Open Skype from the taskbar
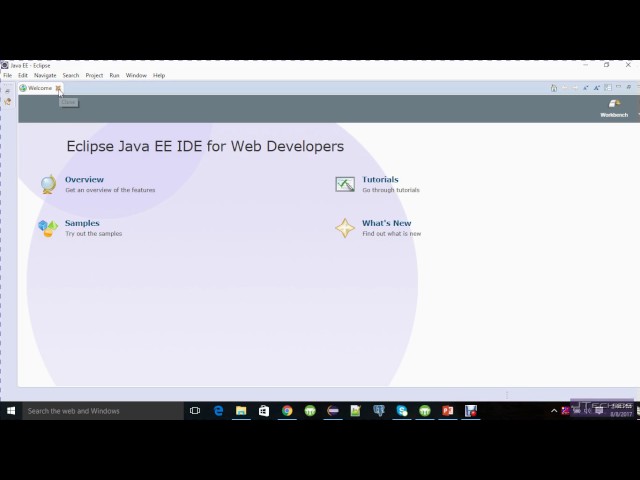This screenshot has width=640, height=480. [x=402, y=411]
